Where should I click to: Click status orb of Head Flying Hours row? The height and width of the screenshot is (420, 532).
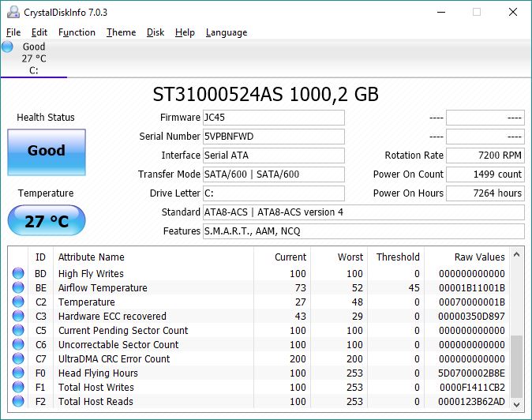point(18,373)
